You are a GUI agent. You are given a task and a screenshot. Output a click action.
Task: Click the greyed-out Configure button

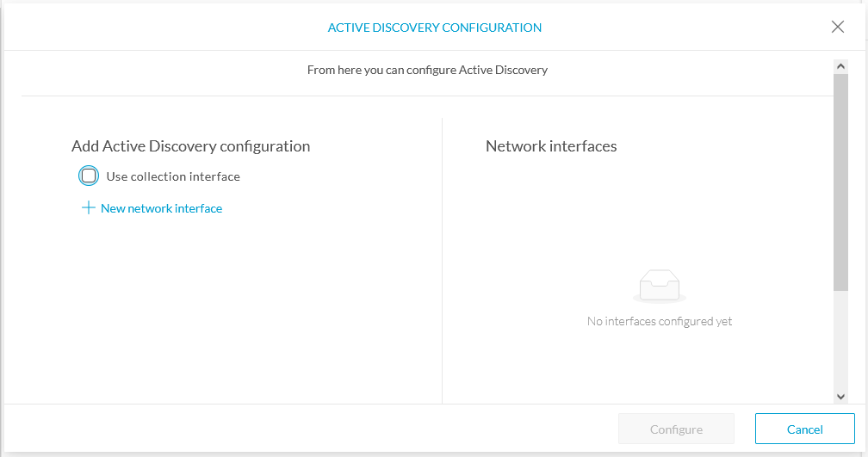point(676,429)
